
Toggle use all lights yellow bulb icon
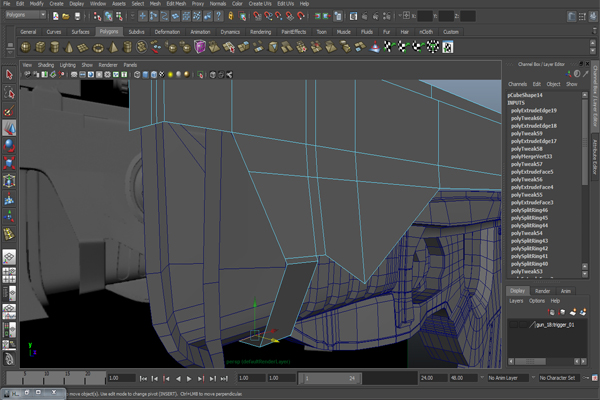(x=170, y=75)
